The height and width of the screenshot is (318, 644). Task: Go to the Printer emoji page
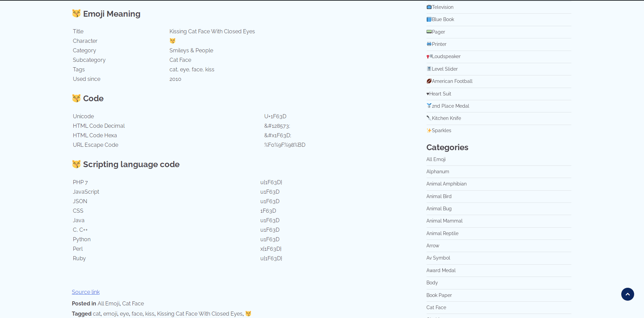coord(439,44)
